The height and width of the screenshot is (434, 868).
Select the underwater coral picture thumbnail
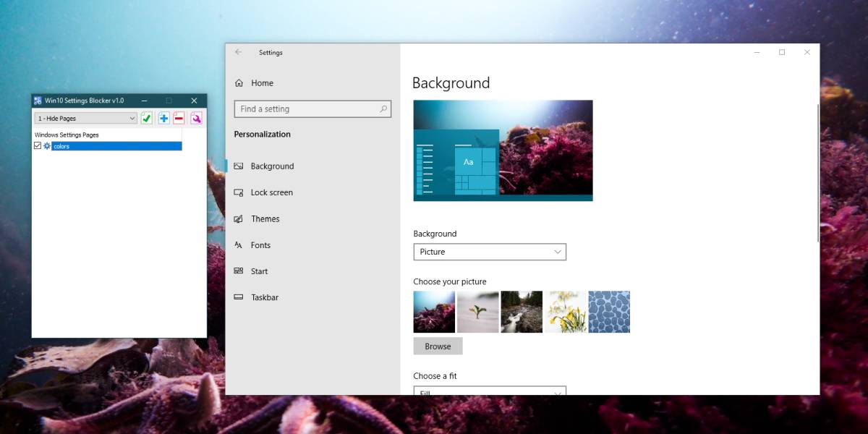tap(434, 312)
